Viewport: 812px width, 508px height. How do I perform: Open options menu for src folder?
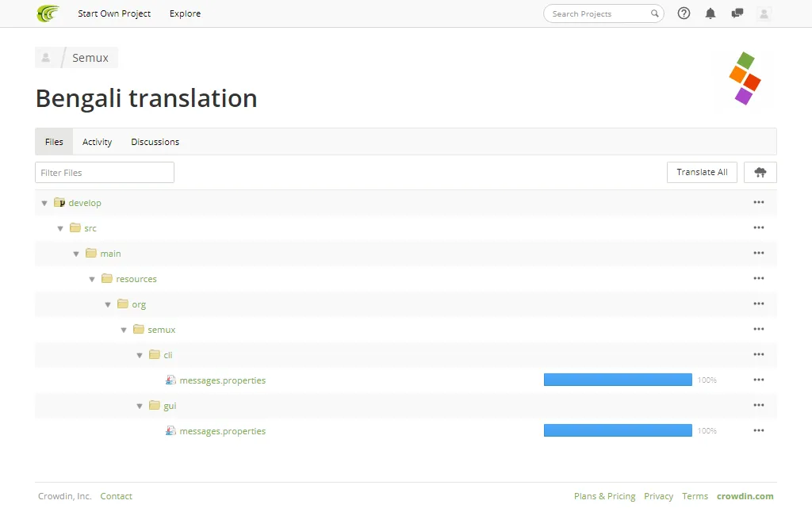[x=759, y=227]
